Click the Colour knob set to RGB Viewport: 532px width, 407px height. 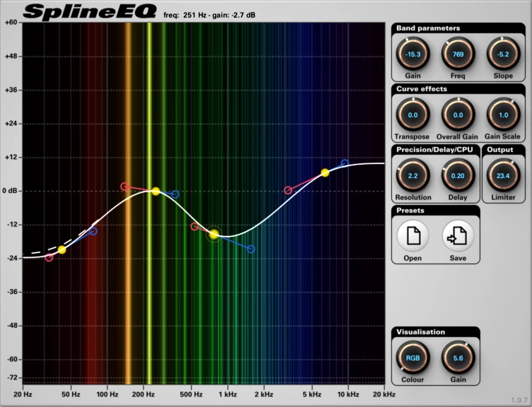[413, 358]
